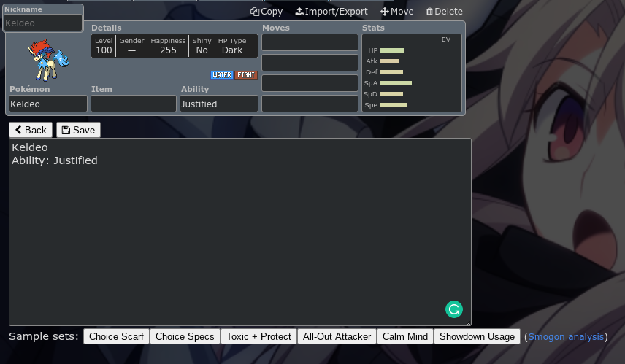Click the SpD stat row

click(x=412, y=94)
